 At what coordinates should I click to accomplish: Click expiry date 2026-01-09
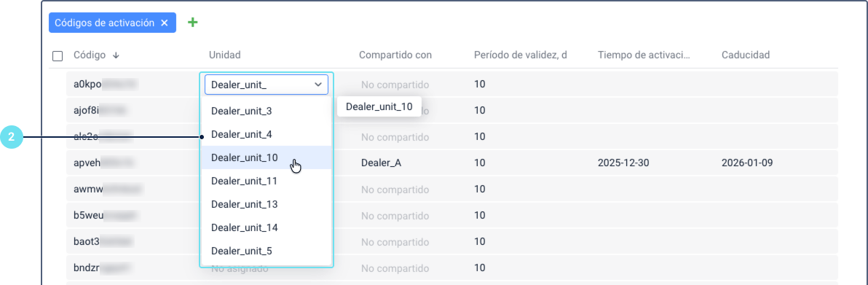coord(747,163)
